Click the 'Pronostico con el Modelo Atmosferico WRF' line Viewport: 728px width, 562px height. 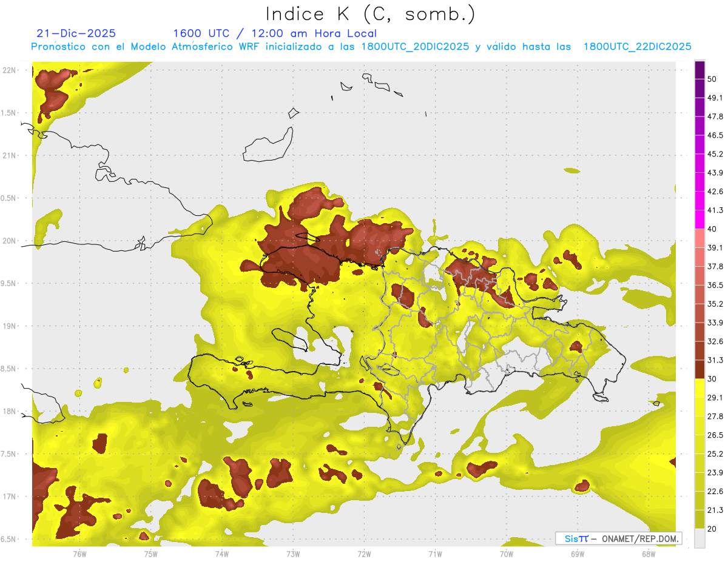click(361, 47)
